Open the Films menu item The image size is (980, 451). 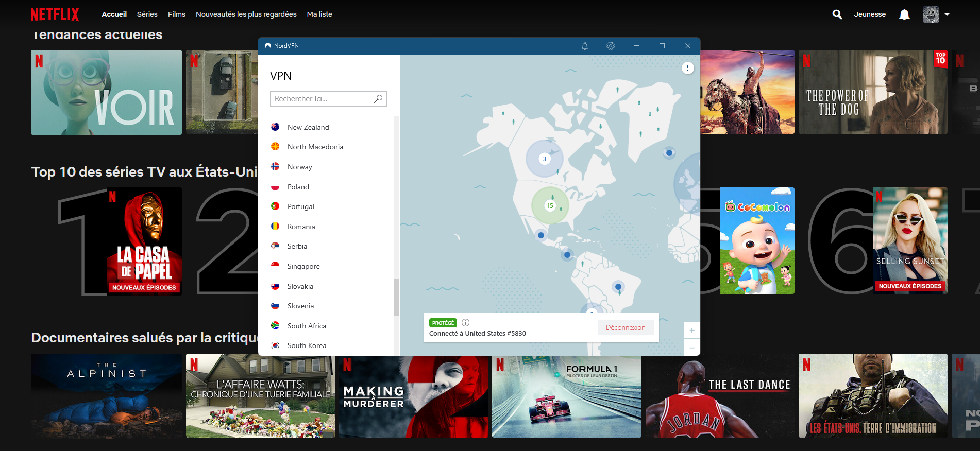177,14
